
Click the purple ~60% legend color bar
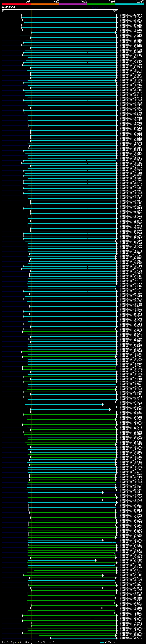pos(73,4)
